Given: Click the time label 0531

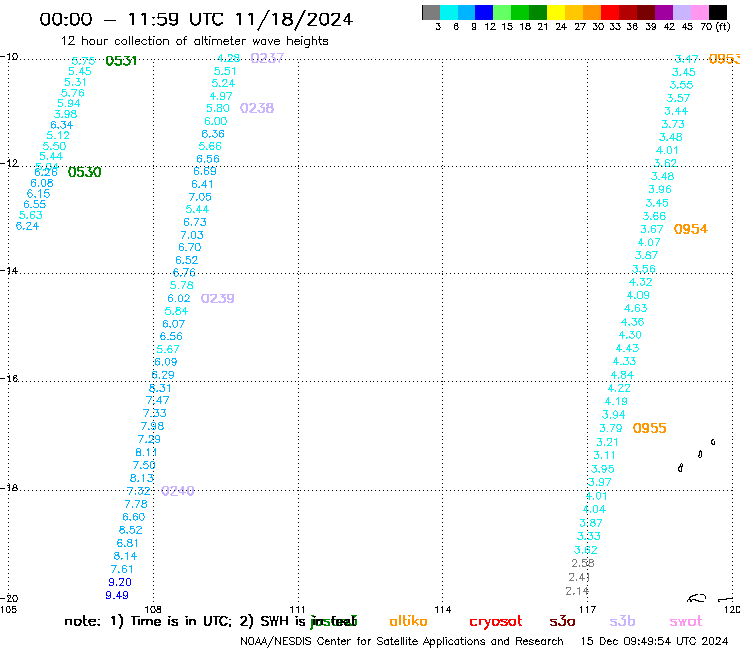Looking at the screenshot, I should pos(121,61).
